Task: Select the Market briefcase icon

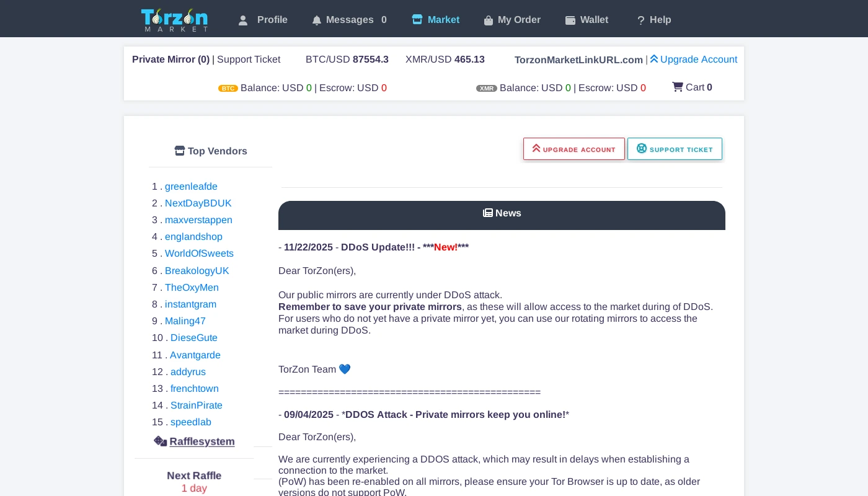Action: 417,19
